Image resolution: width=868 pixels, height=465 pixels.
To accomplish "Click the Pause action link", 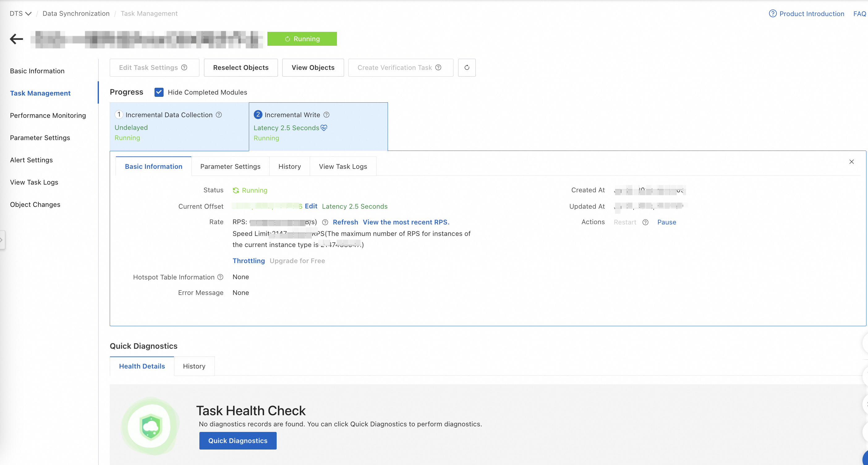I will pyautogui.click(x=666, y=222).
